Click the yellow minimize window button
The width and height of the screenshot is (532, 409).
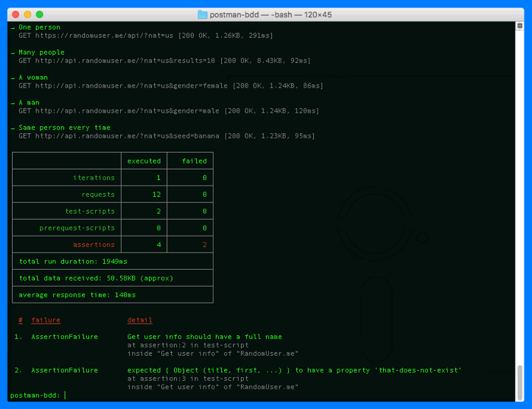pyautogui.click(x=27, y=14)
